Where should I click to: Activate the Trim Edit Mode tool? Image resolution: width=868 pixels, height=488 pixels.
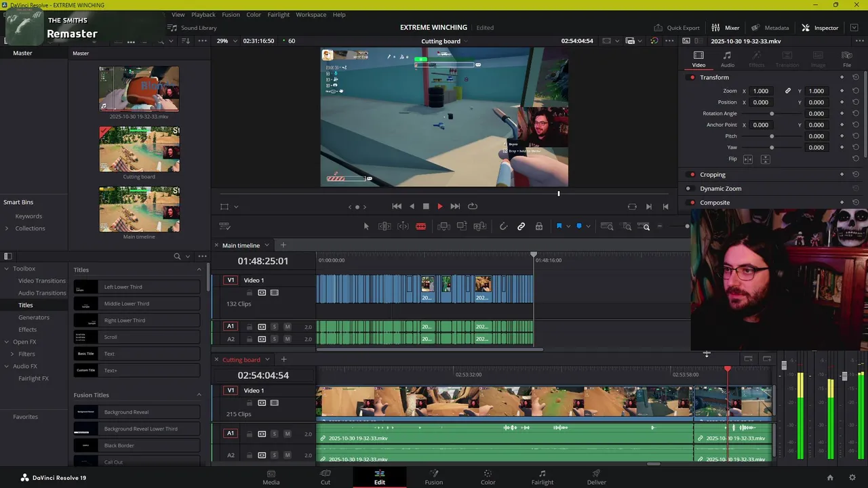[x=384, y=226]
